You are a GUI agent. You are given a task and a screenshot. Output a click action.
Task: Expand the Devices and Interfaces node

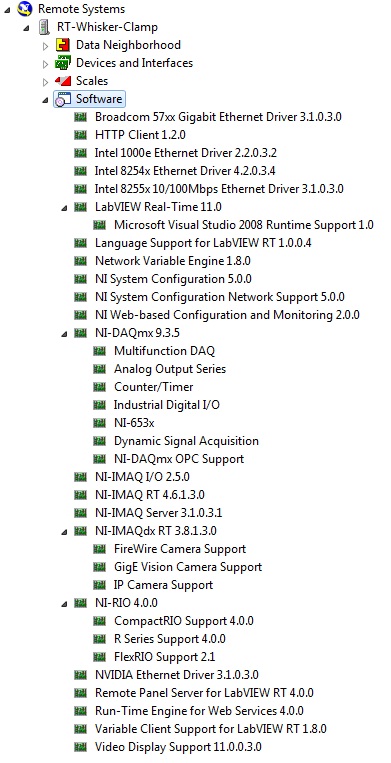(45, 64)
